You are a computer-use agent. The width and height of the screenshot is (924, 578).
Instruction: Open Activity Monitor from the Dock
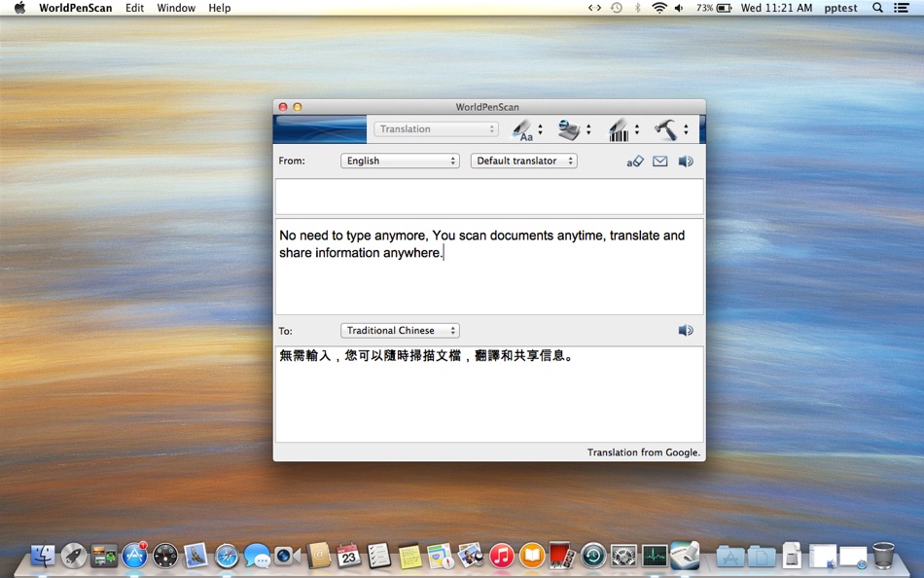click(x=655, y=556)
